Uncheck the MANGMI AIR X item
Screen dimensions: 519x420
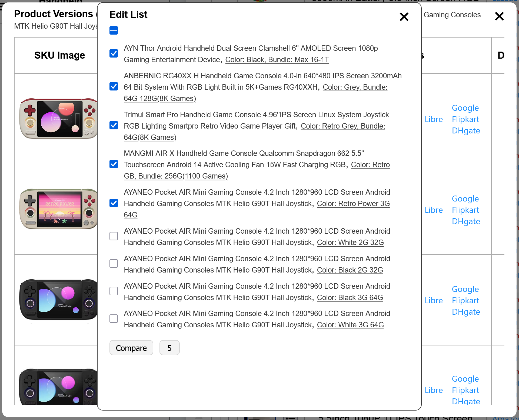(114, 164)
